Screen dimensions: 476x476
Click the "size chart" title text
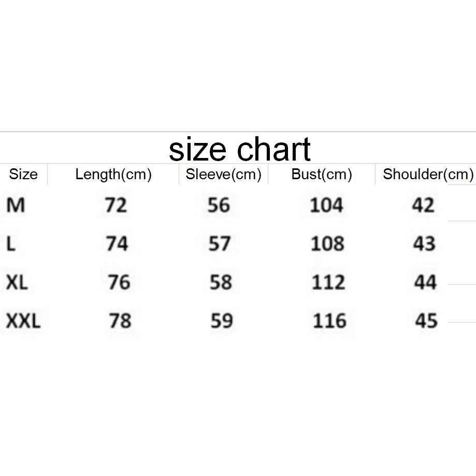pos(239,149)
